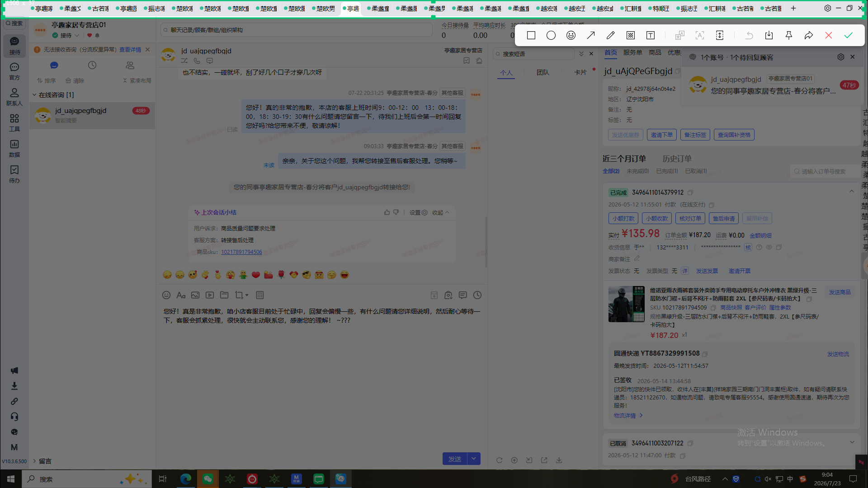Open the screenshot crop tool dropdown arrow
The height and width of the screenshot is (488, 868).
247,296
